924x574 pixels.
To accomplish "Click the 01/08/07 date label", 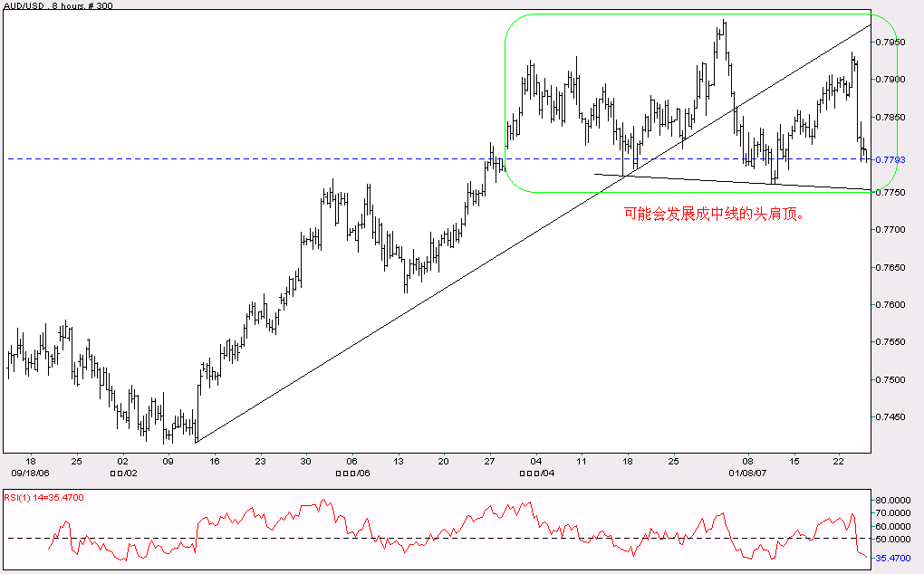I will pos(747,473).
